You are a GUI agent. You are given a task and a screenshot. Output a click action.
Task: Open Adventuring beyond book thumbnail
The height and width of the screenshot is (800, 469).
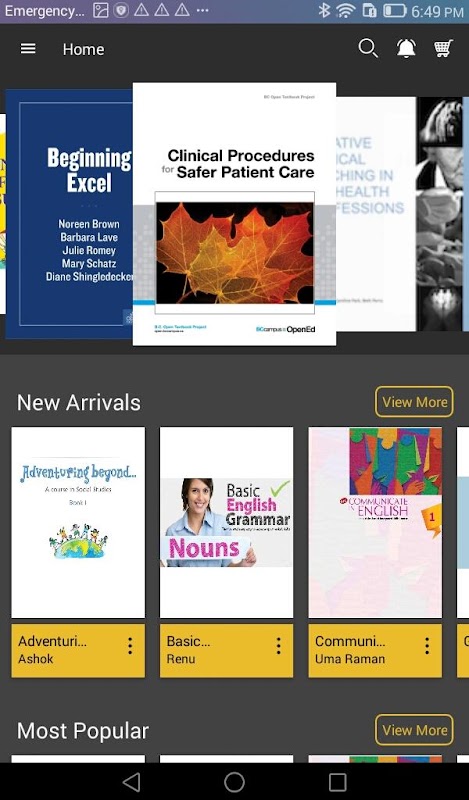[78, 522]
